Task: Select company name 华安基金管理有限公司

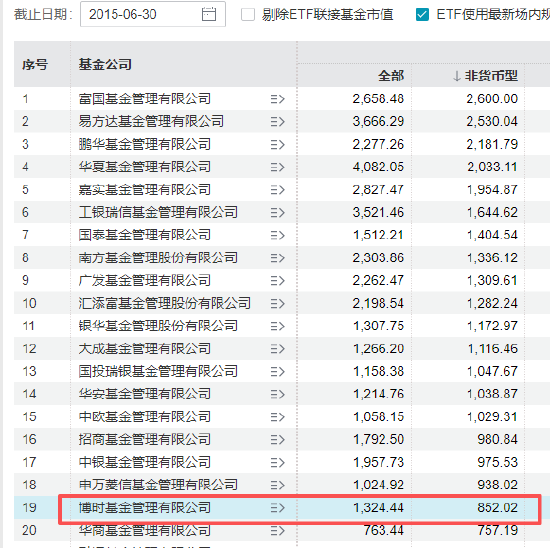Action: tap(145, 394)
